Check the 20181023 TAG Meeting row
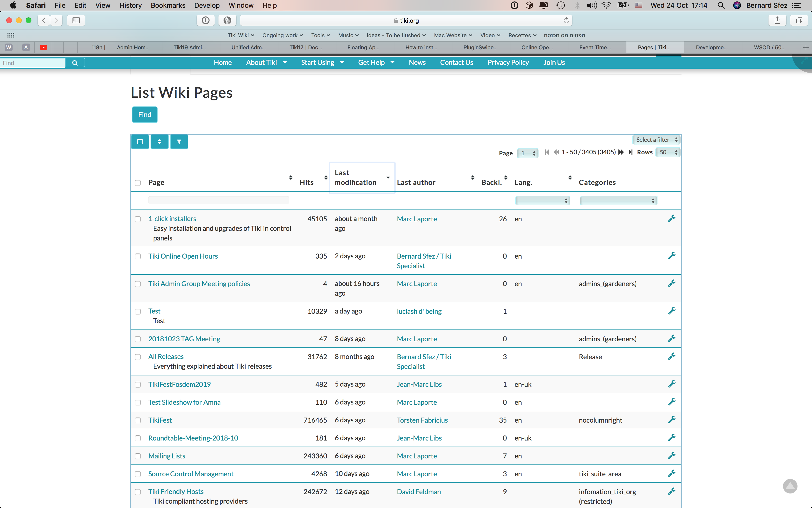The height and width of the screenshot is (508, 812). coord(138,339)
